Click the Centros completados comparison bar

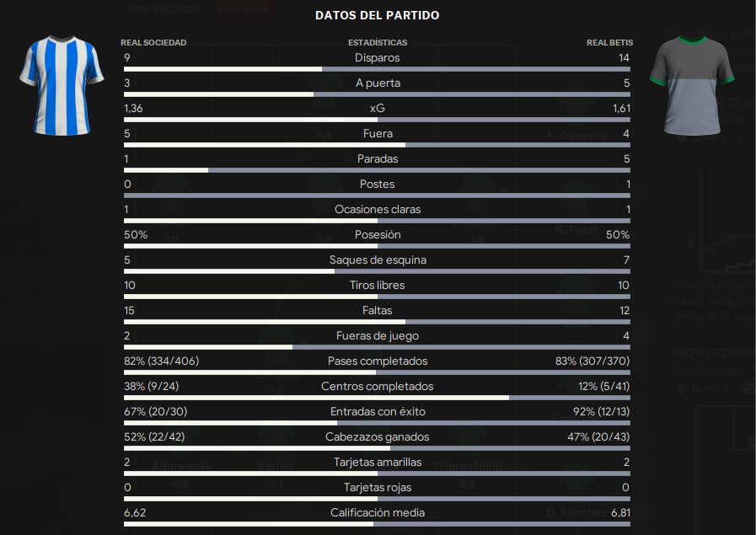point(377,398)
